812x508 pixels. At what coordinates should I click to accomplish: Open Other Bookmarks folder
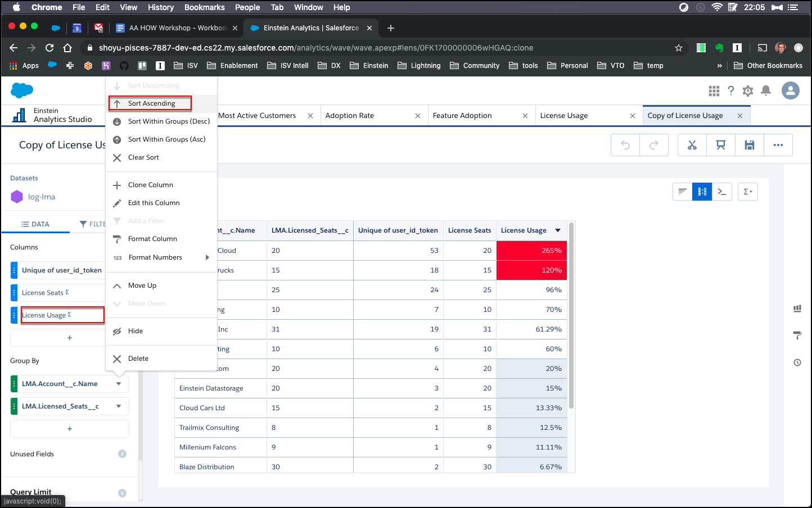pos(768,66)
